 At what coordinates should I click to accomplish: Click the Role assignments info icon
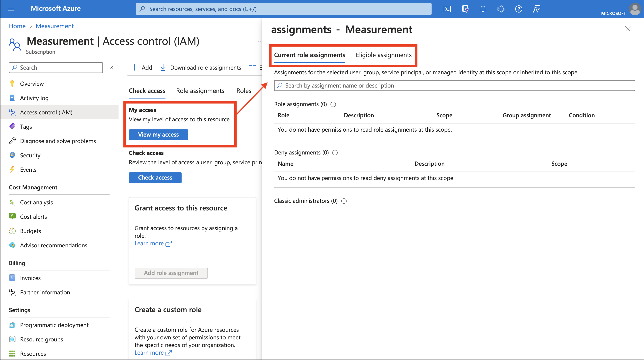tap(333, 104)
